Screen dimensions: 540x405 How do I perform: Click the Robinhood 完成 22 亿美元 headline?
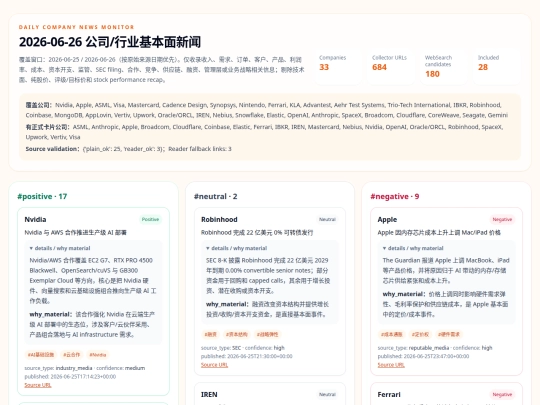click(257, 232)
